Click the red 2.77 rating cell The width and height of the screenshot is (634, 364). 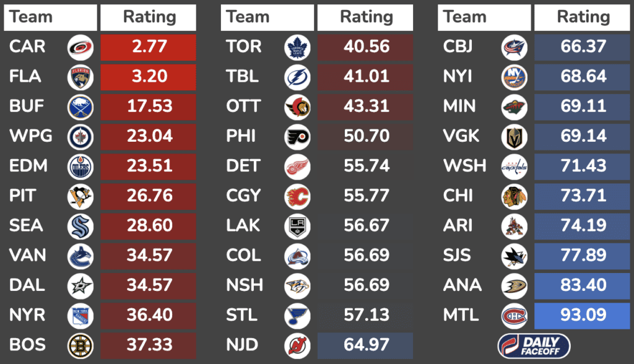point(149,47)
